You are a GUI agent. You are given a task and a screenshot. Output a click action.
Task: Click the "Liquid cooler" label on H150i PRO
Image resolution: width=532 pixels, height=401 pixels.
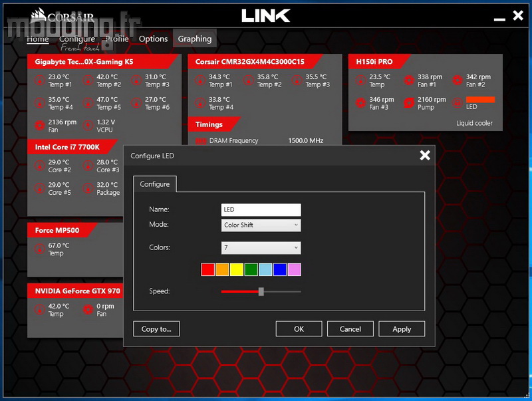[474, 123]
